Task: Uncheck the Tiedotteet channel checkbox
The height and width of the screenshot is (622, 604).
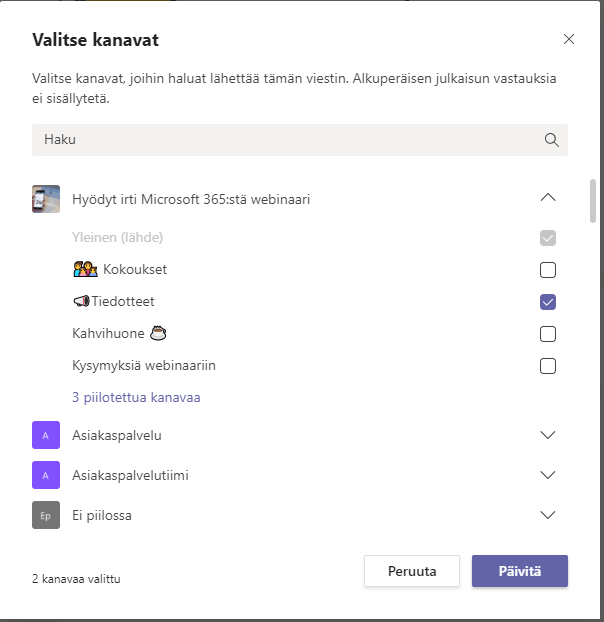Action: pyautogui.click(x=547, y=302)
